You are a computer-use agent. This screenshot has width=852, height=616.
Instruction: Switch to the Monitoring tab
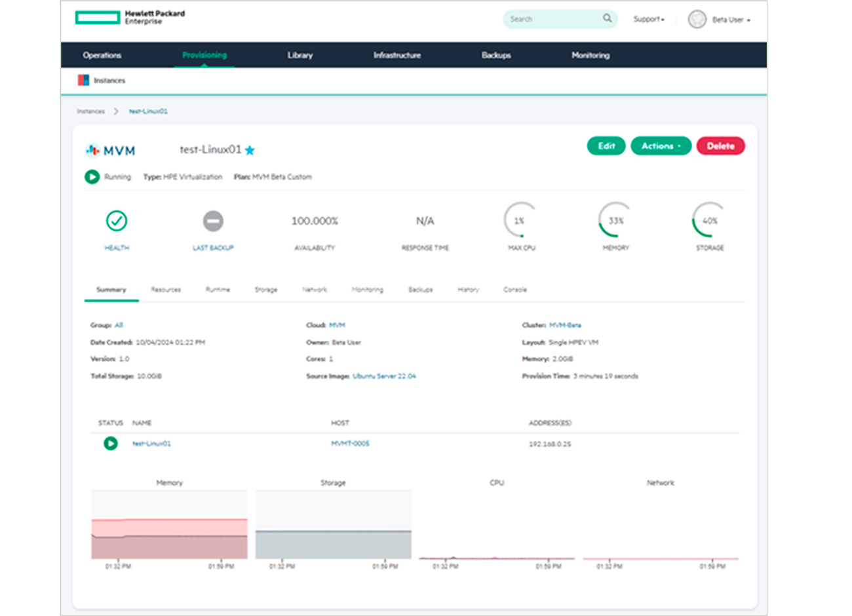click(x=367, y=289)
